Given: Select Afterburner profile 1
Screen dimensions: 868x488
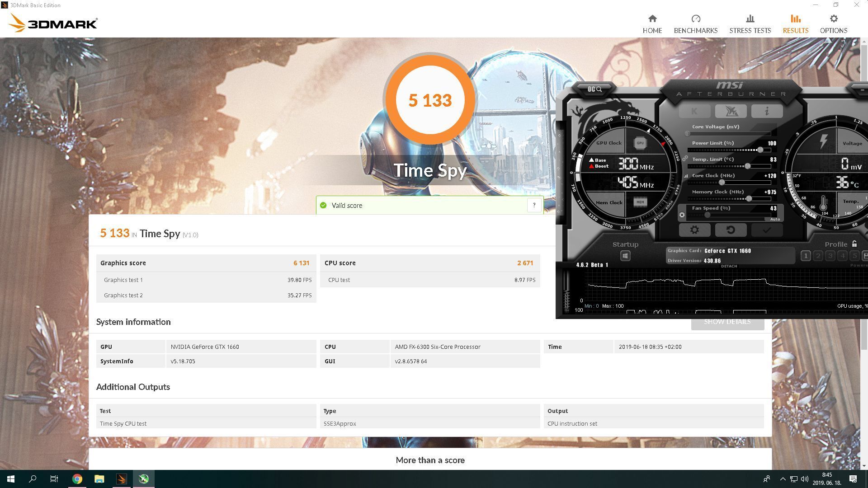Looking at the screenshot, I should (805, 256).
